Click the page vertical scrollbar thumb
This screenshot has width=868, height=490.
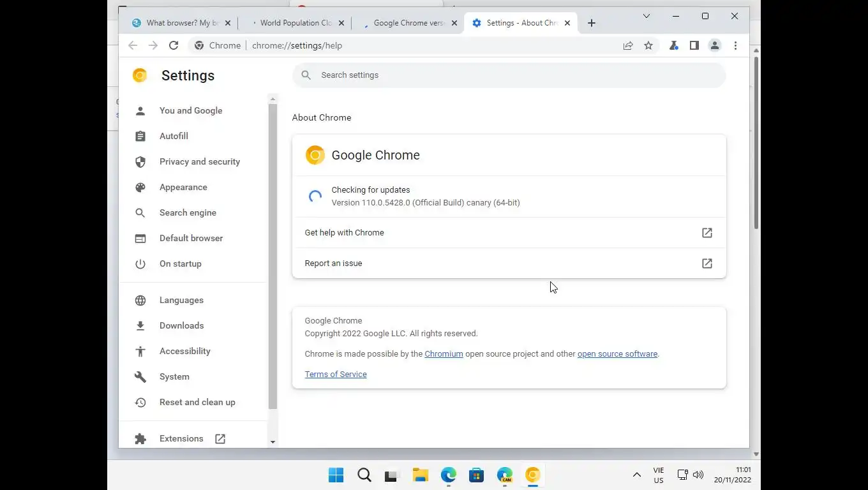tap(756, 143)
